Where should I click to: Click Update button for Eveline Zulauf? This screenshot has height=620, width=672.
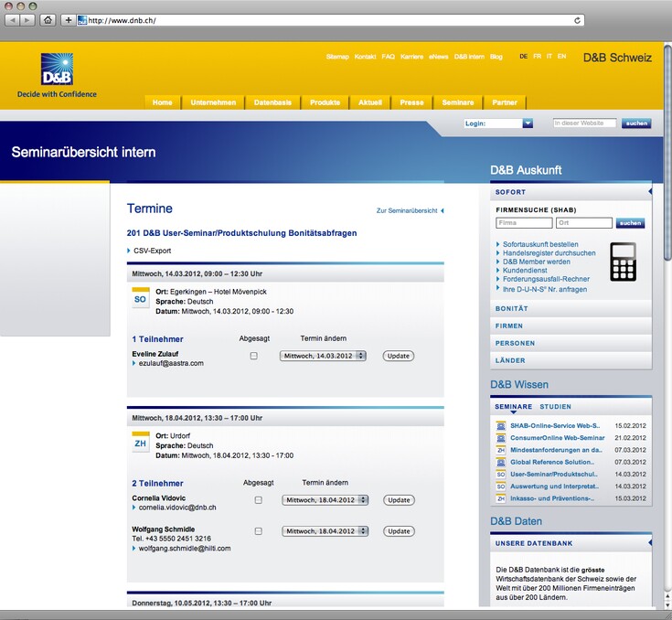coord(398,356)
